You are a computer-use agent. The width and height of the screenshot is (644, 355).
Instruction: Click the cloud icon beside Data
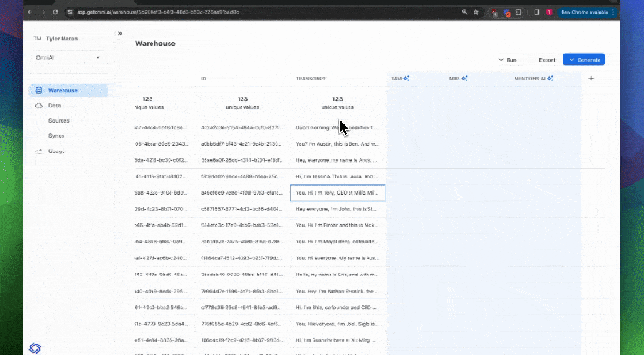(x=39, y=105)
